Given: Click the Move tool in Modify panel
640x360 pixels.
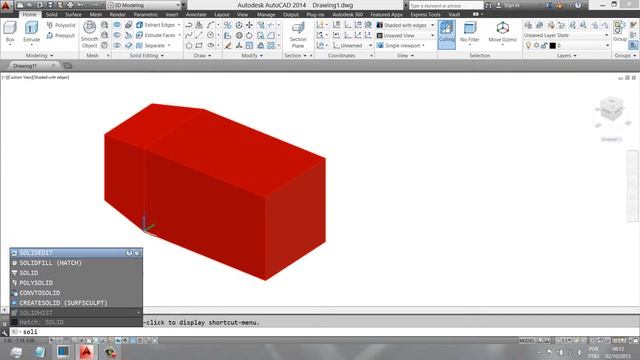Looking at the screenshot, I should [x=249, y=25].
